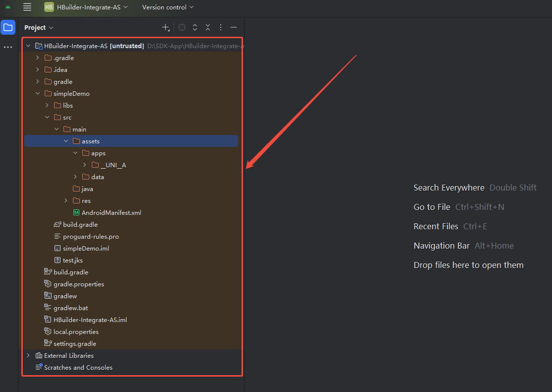Open Project panel options kebab menu
Image resolution: width=552 pixels, height=392 pixels.
tap(221, 27)
